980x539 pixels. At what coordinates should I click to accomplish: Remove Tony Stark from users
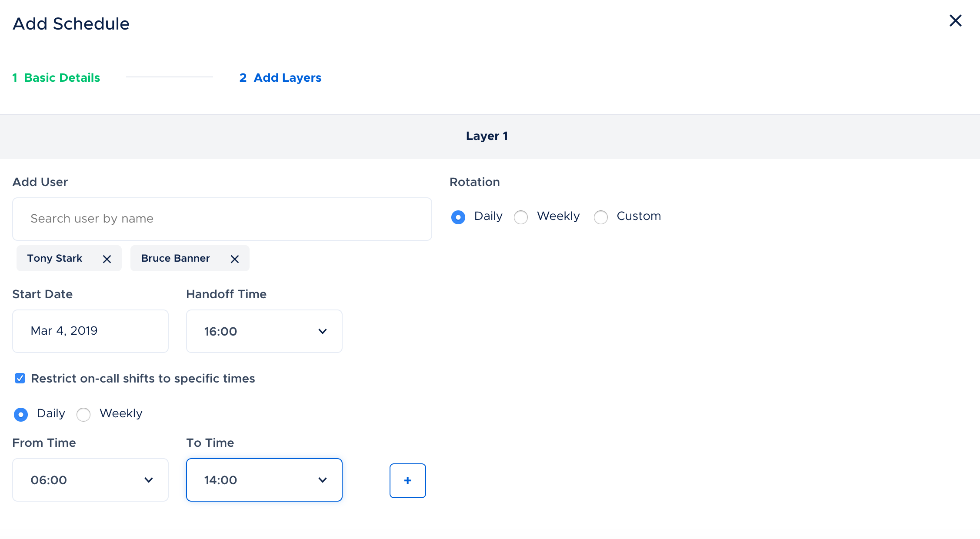tap(107, 259)
